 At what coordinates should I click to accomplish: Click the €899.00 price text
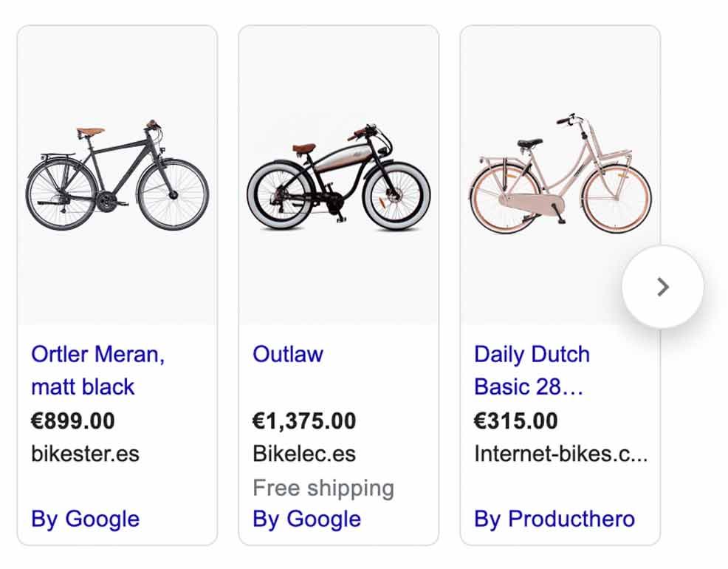pos(72,421)
